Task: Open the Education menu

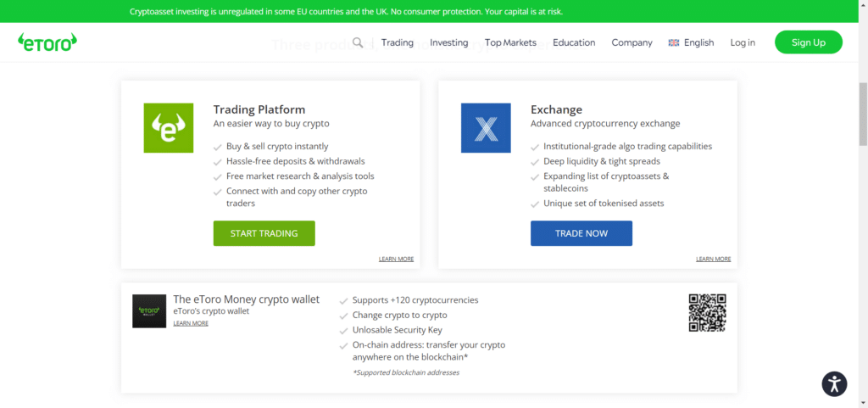Action: pos(574,42)
